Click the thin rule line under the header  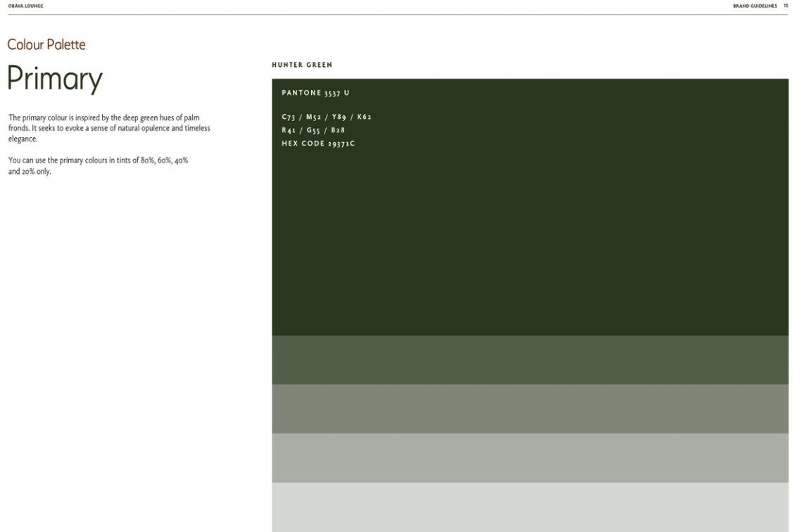[x=405, y=14]
